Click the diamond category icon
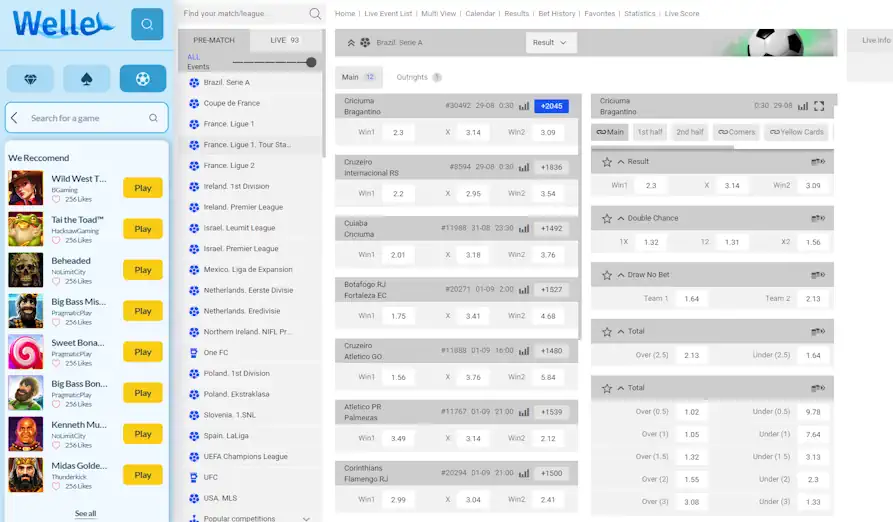The height and width of the screenshot is (522, 893). 30,79
